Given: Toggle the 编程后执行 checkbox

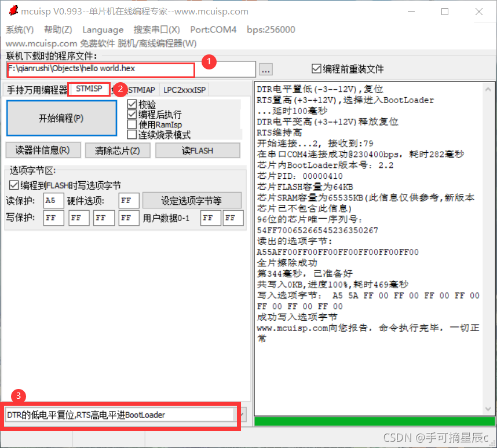Looking at the screenshot, I should pos(154,115).
